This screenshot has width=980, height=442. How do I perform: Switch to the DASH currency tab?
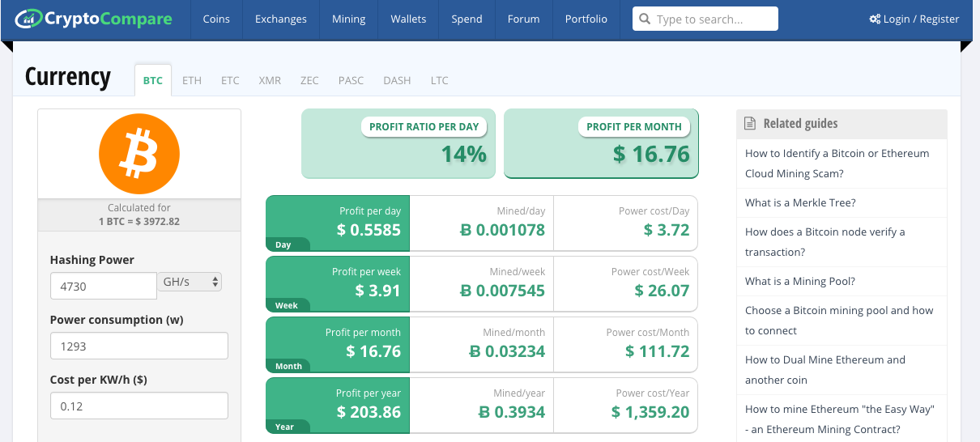pos(397,80)
